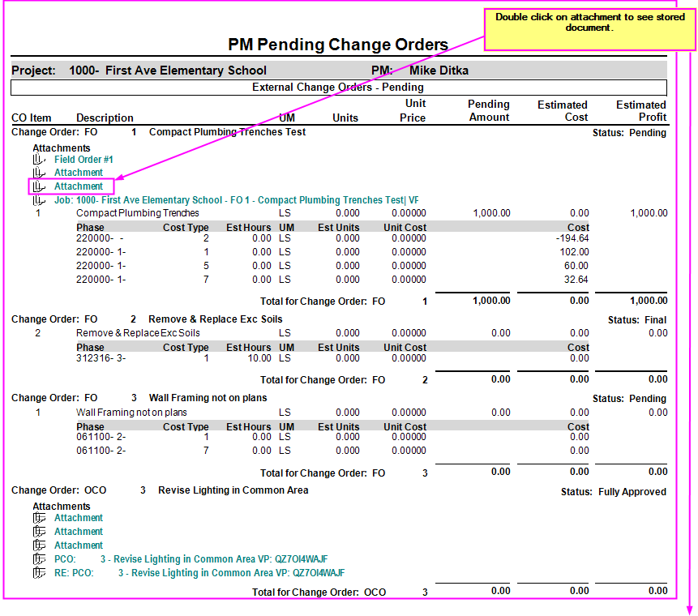The height and width of the screenshot is (616, 698).
Task: Click the cost value 102.00
Action: pyautogui.click(x=574, y=252)
